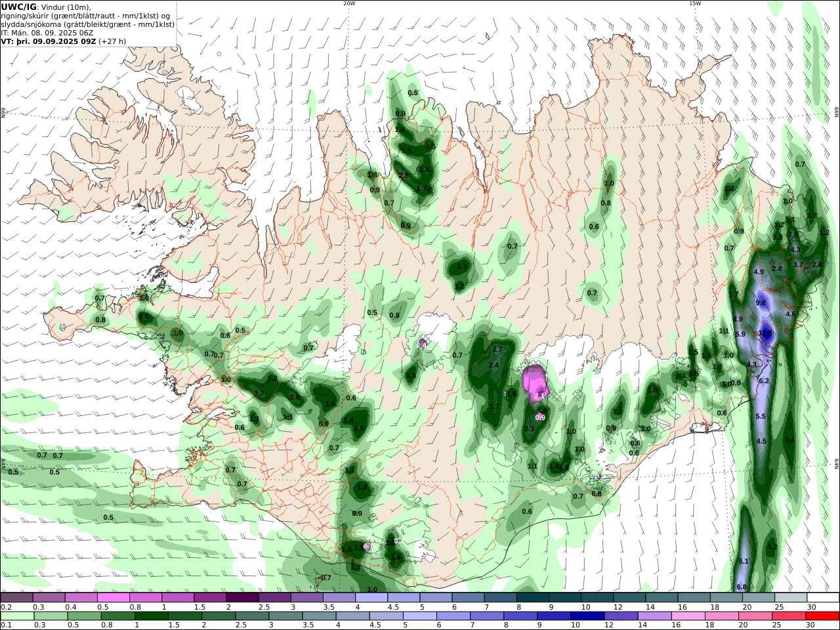Click the 2.4 precipitation value

[x=494, y=365]
